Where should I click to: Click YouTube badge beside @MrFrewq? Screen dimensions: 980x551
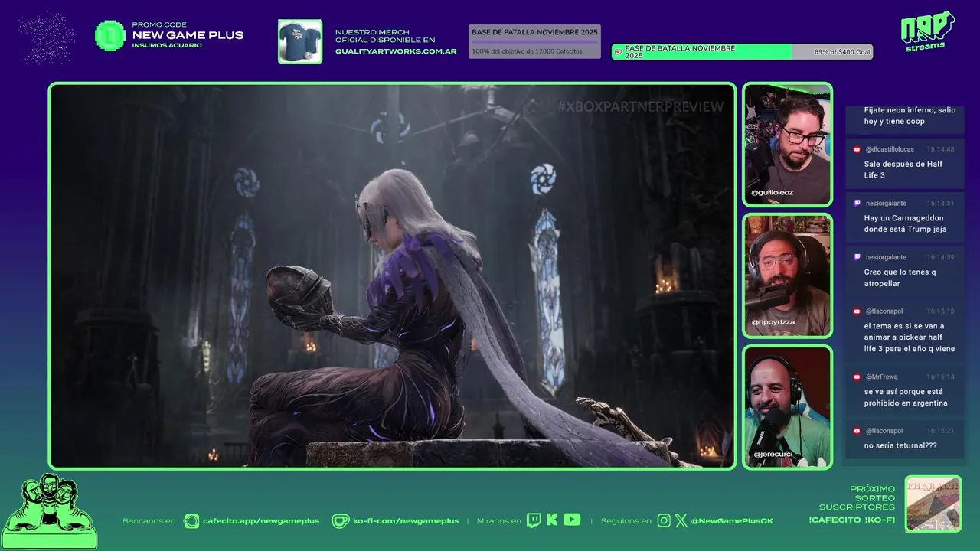click(x=857, y=377)
